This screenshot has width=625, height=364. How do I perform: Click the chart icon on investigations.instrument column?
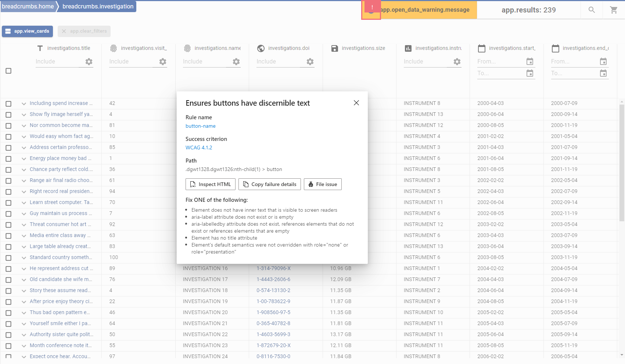[408, 48]
